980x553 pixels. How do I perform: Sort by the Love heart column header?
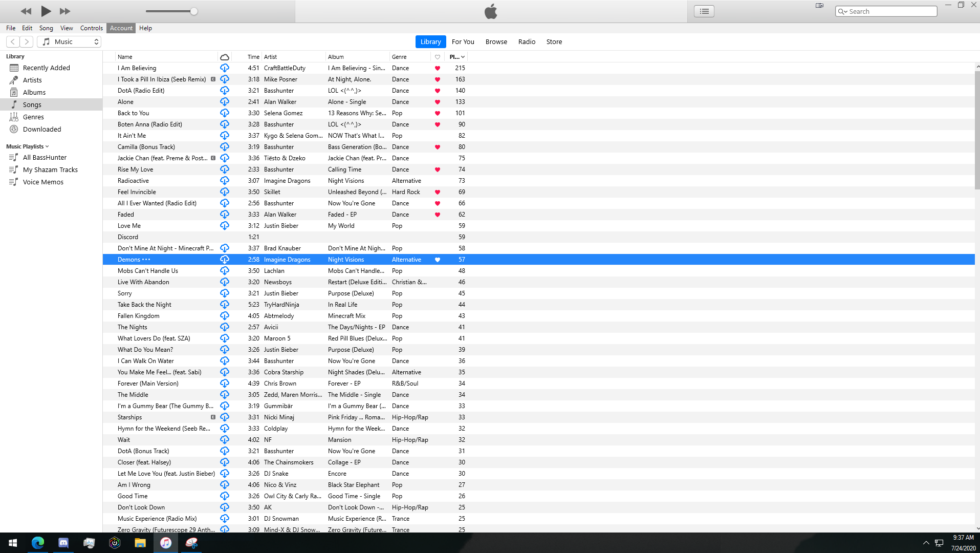tap(438, 57)
